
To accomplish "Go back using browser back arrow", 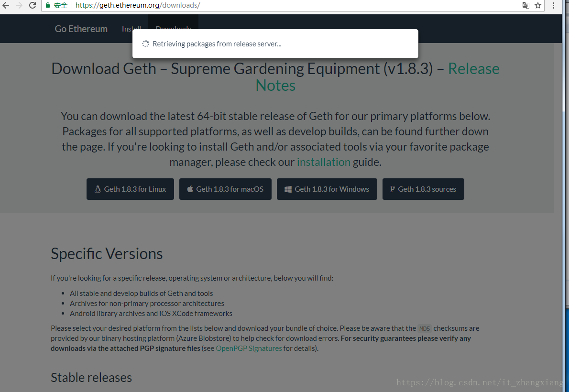I will point(5,5).
